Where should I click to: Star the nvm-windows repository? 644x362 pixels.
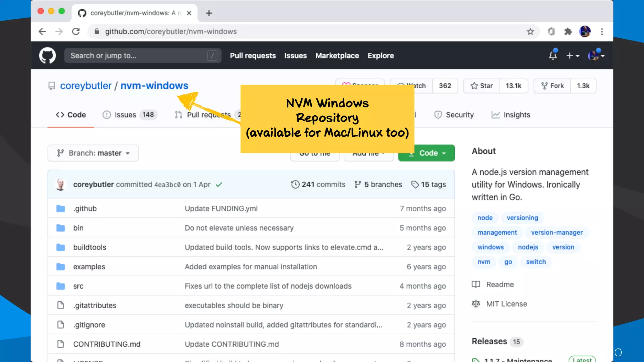click(x=482, y=86)
